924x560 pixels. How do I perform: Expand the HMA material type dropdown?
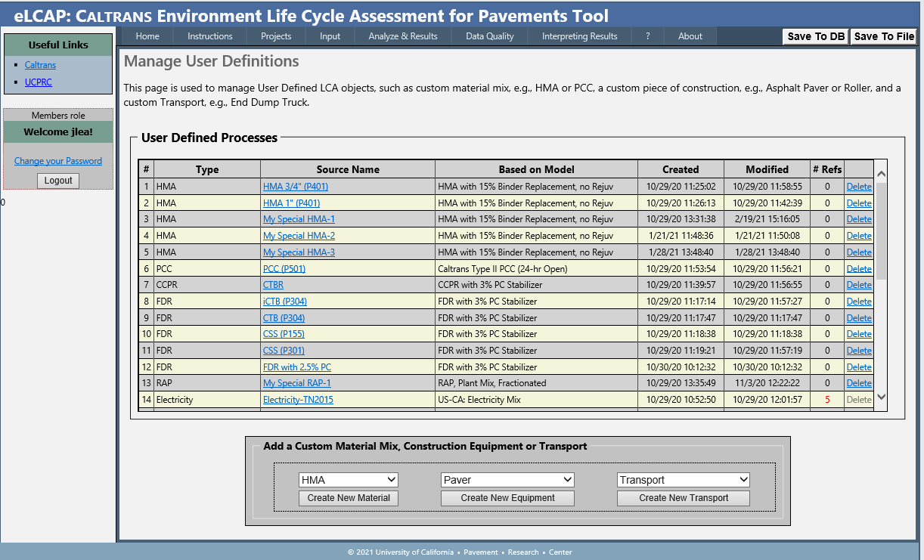tap(349, 480)
